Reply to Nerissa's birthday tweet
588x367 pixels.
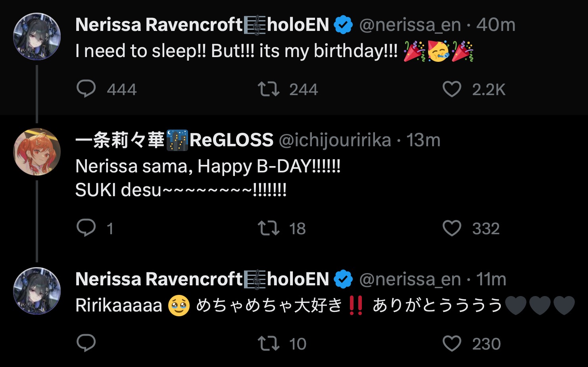(86, 89)
